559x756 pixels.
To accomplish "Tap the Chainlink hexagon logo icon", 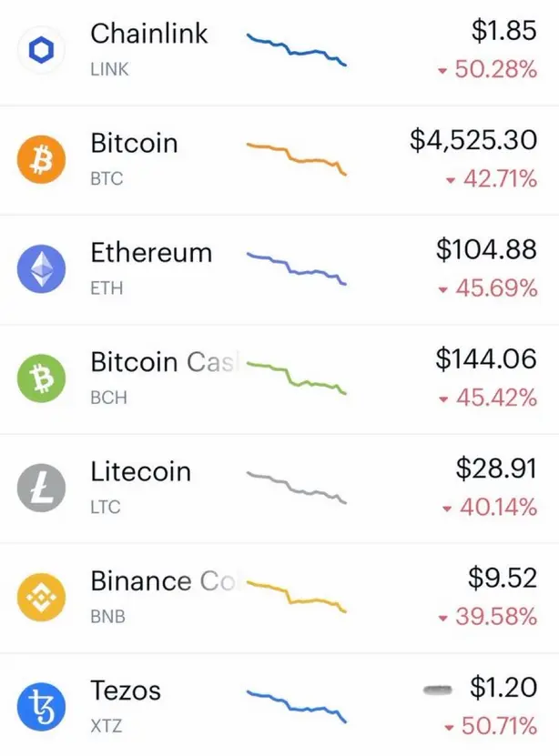I will [41, 50].
